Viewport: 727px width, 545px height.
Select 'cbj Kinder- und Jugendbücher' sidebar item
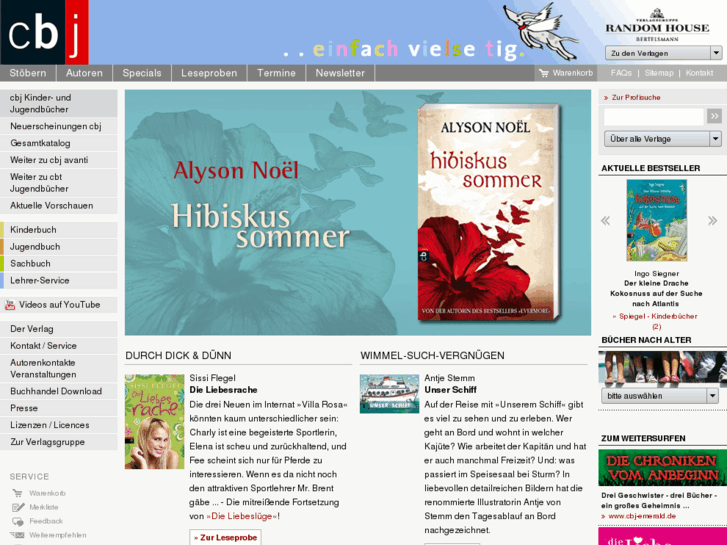pos(58,103)
